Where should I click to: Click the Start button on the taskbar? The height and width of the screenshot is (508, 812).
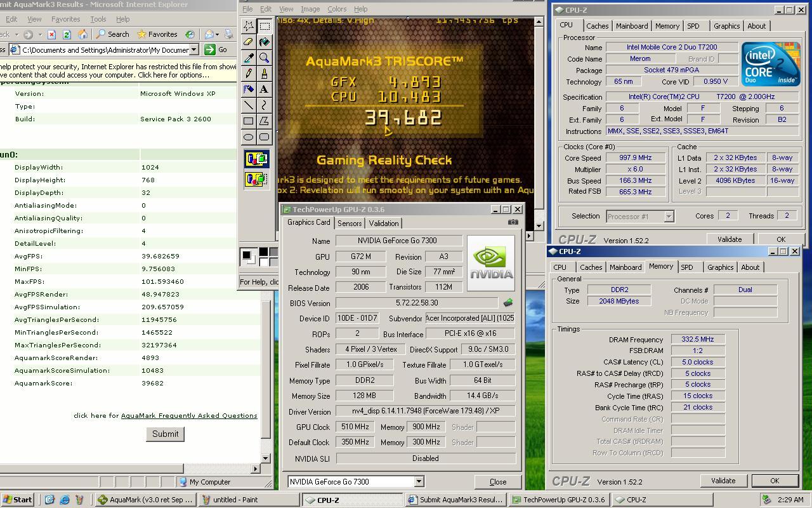click(17, 500)
